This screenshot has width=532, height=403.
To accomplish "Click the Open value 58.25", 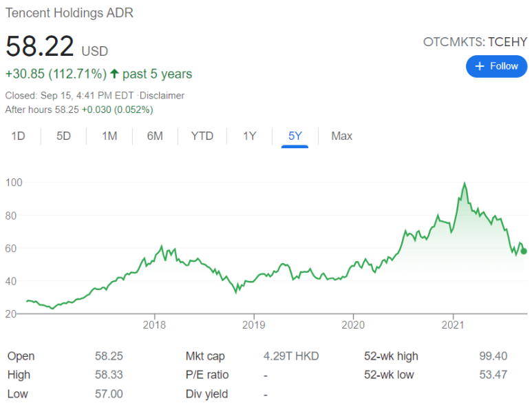I will [109, 356].
